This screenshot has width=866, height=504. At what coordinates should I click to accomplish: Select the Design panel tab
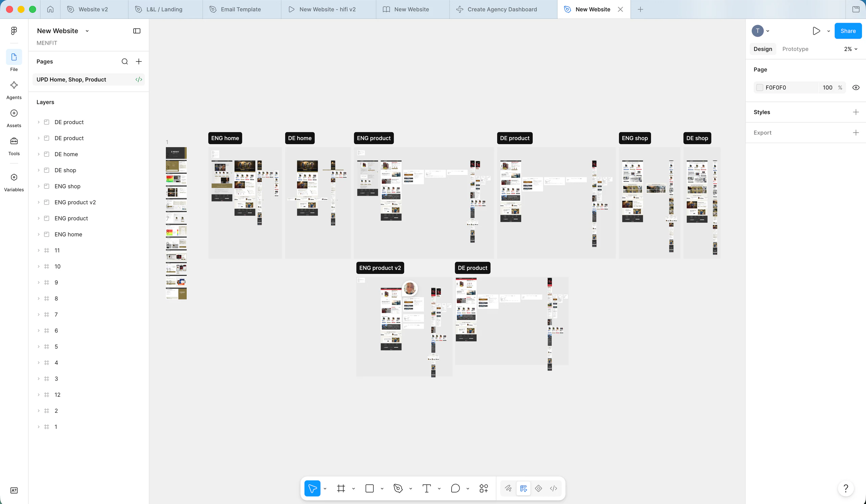[762, 49]
